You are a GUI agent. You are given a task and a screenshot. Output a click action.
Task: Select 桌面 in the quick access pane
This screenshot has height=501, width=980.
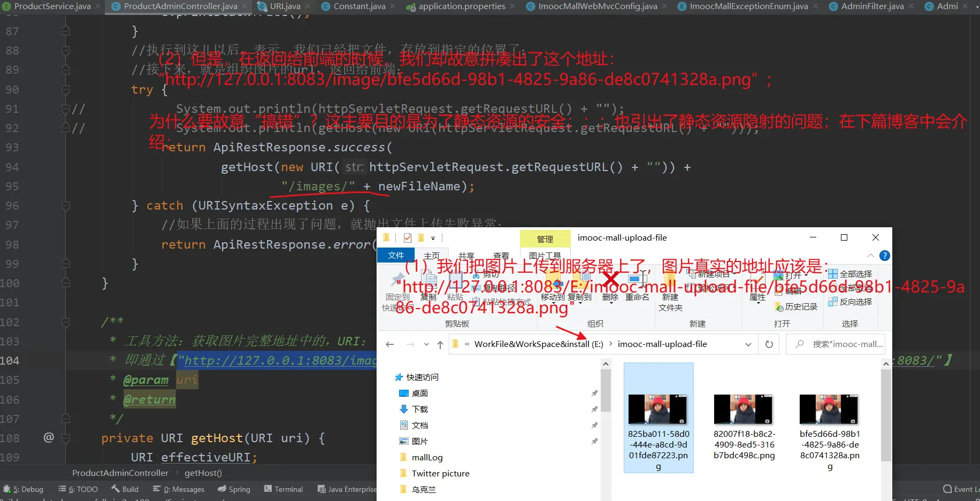pos(420,393)
